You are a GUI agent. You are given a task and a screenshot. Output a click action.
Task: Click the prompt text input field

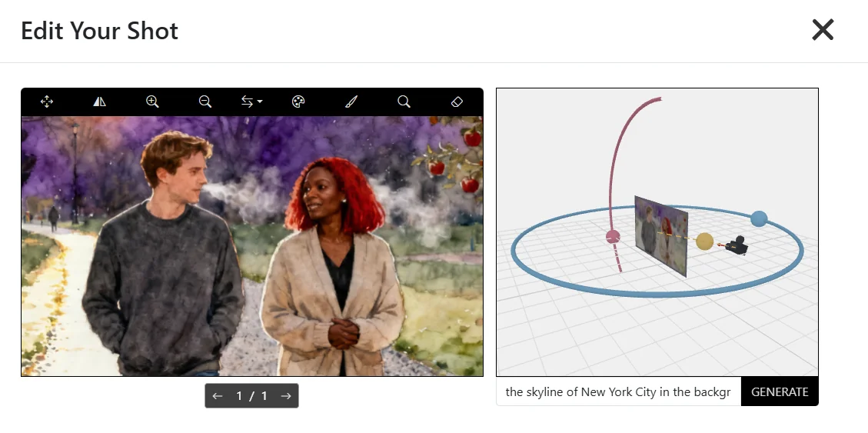pyautogui.click(x=618, y=391)
